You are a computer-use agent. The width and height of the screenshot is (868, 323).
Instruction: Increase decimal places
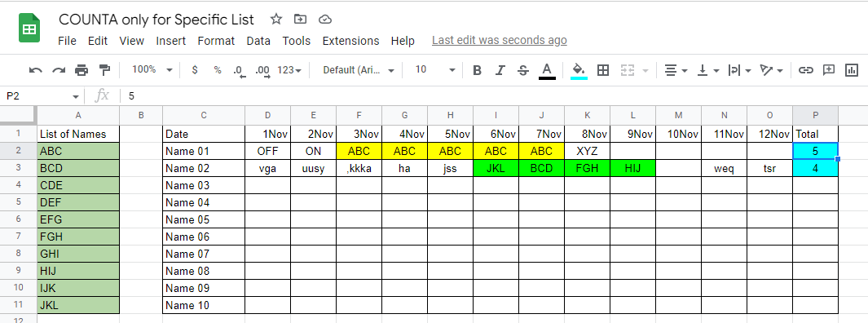tap(262, 70)
